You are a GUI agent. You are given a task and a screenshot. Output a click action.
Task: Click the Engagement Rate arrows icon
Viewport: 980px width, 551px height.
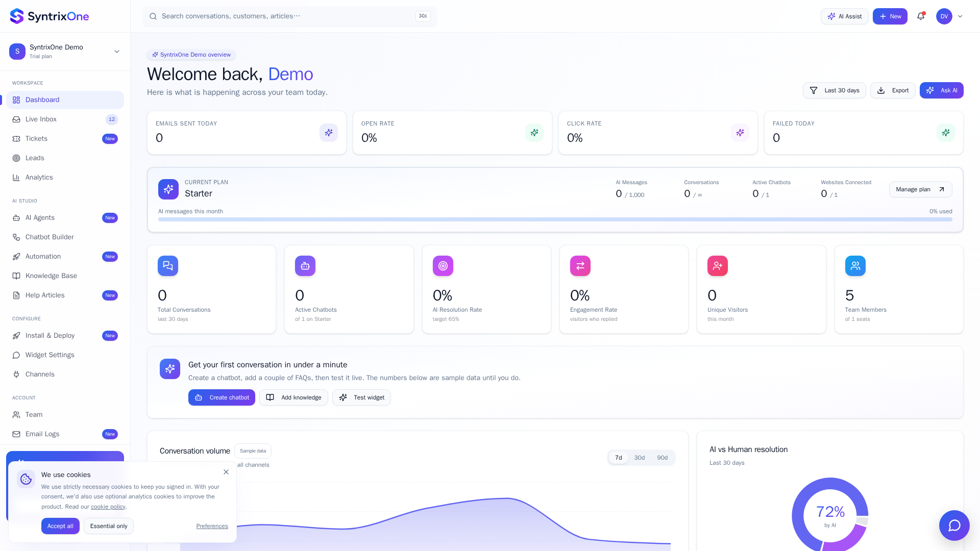tap(580, 266)
